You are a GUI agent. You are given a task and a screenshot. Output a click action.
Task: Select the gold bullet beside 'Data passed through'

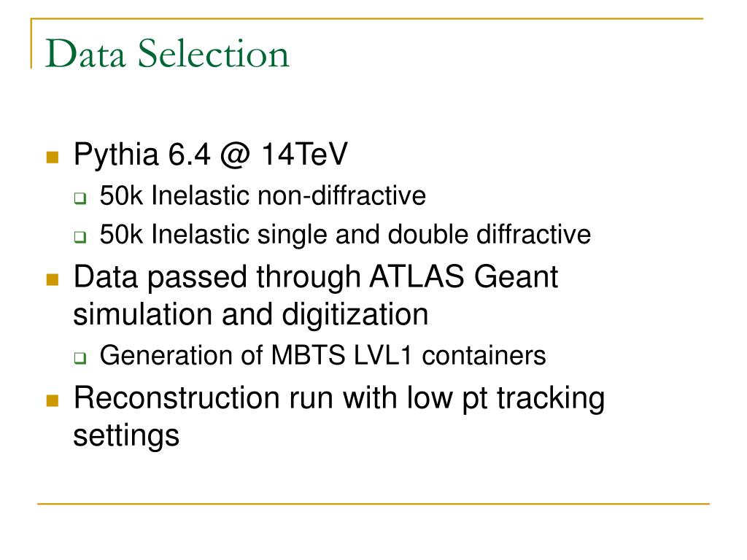[x=53, y=279]
